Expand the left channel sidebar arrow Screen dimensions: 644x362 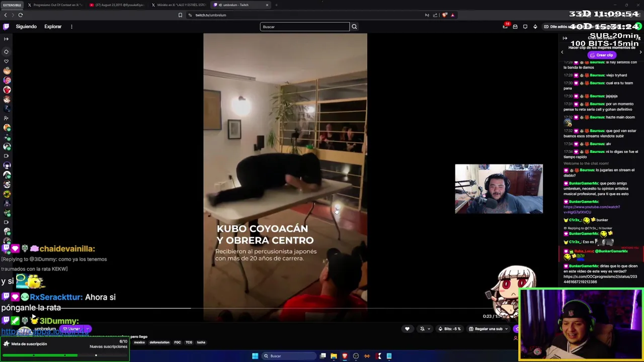[x=6, y=39]
